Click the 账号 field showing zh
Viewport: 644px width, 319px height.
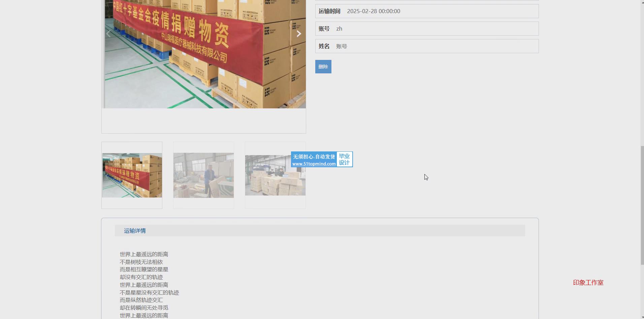[x=339, y=29]
